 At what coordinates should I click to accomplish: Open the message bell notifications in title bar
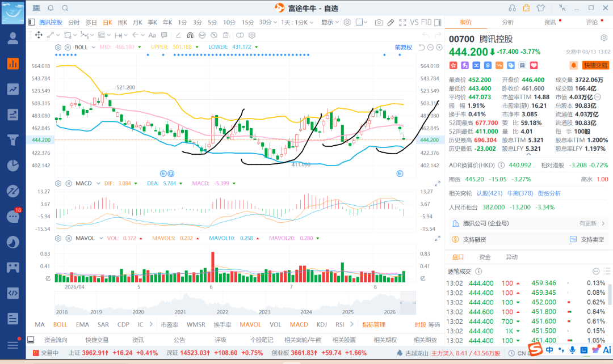pyautogui.click(x=51, y=8)
